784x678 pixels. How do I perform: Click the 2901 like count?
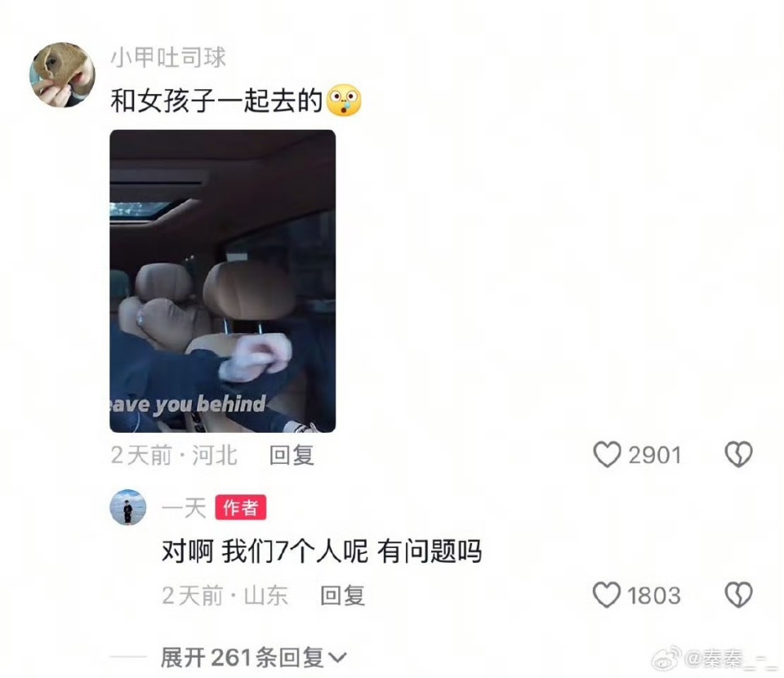pos(654,455)
